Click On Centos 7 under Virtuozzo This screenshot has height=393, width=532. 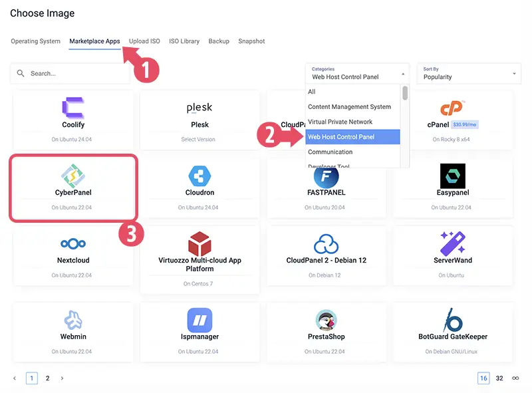[198, 284]
